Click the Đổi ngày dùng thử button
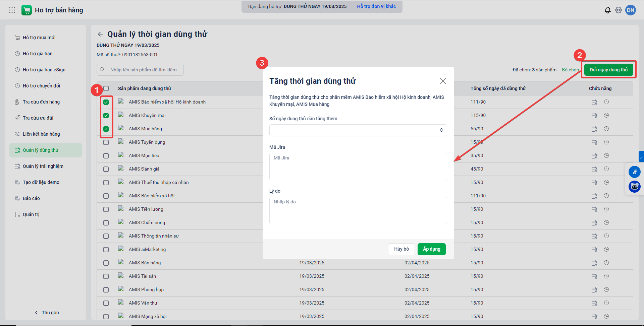 (608, 70)
